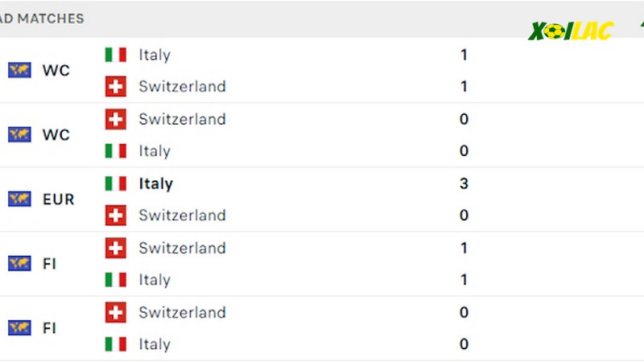Open Italy team in first WC match

(155, 55)
